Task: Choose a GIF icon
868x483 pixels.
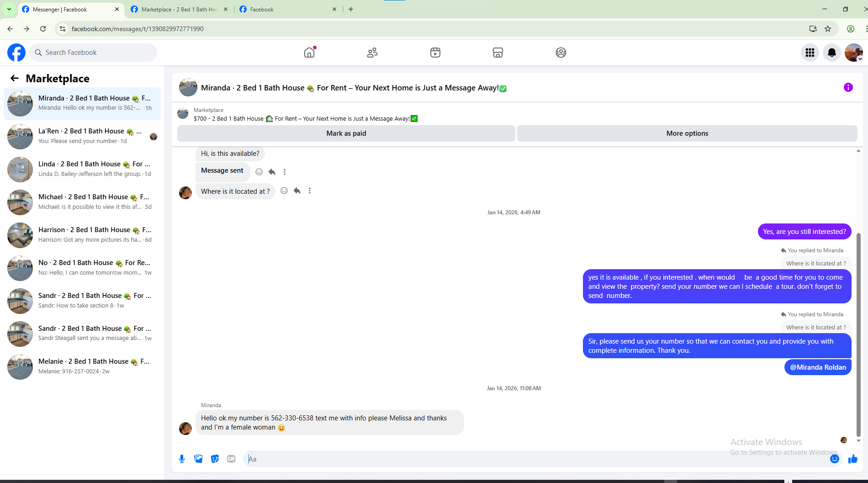Action: point(231,459)
